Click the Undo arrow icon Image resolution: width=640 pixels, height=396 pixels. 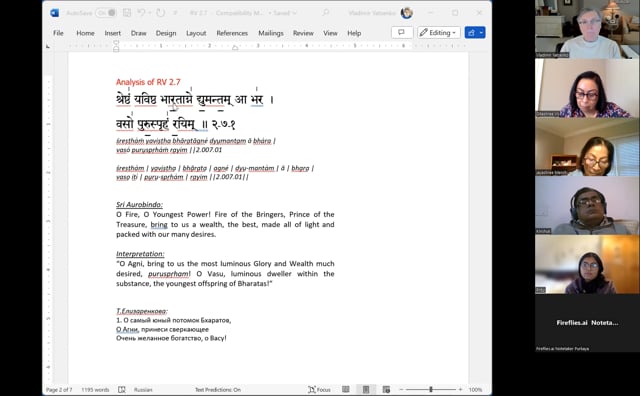(141, 13)
